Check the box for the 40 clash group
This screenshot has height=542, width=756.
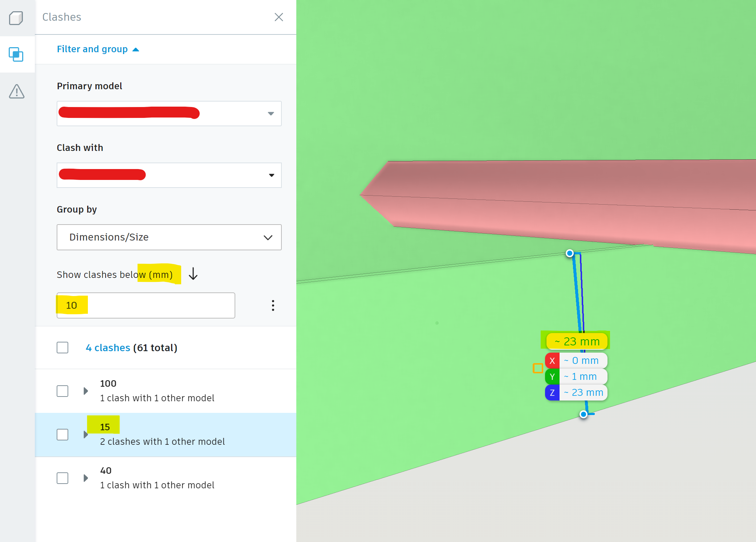[x=62, y=478]
